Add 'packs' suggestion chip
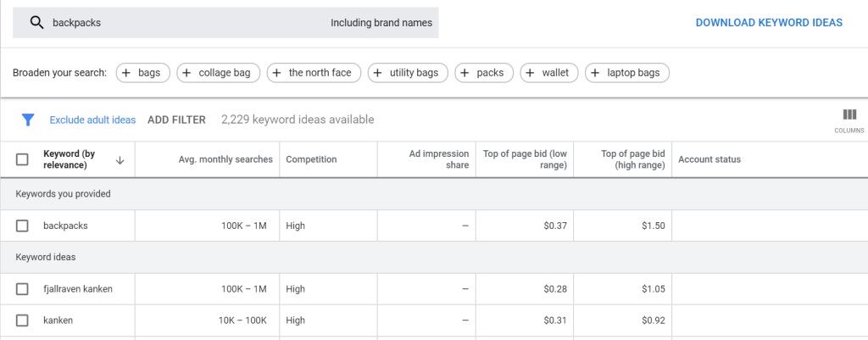Screen dimensions: 868x340 (x=483, y=73)
